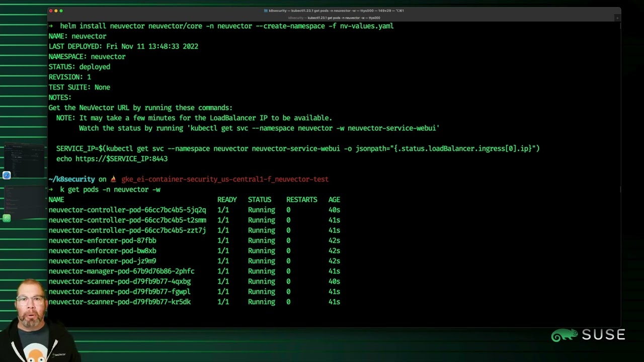644x362 pixels.
Task: Click the 'STATUS: deployed' line
Action: pos(79,67)
